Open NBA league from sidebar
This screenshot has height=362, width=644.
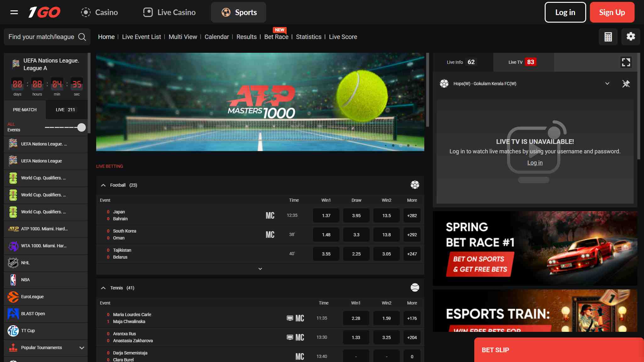point(46,280)
